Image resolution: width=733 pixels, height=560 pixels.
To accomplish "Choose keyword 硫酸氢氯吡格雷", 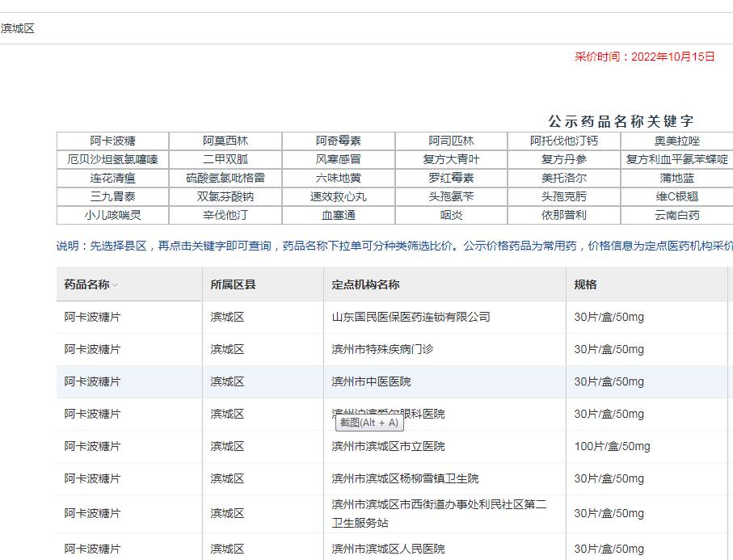I will (225, 178).
